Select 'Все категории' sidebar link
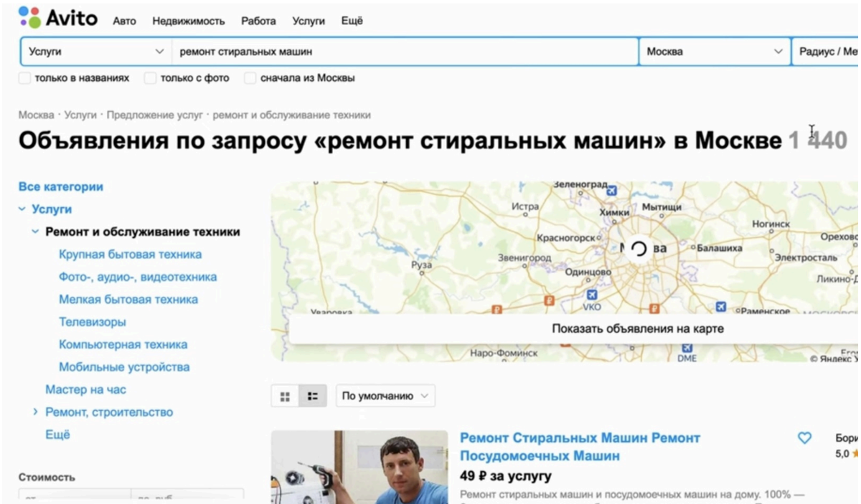This screenshot has height=504, width=861. point(61,186)
